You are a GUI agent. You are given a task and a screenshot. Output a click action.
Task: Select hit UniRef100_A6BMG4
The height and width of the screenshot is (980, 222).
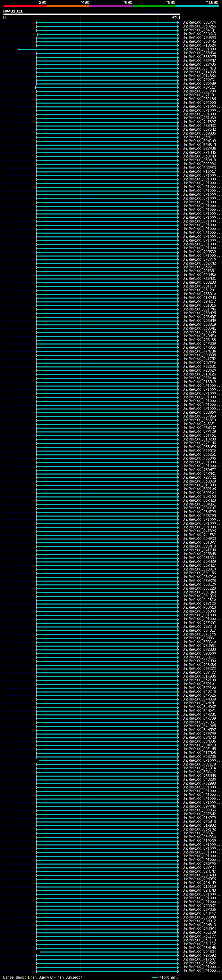199,53
